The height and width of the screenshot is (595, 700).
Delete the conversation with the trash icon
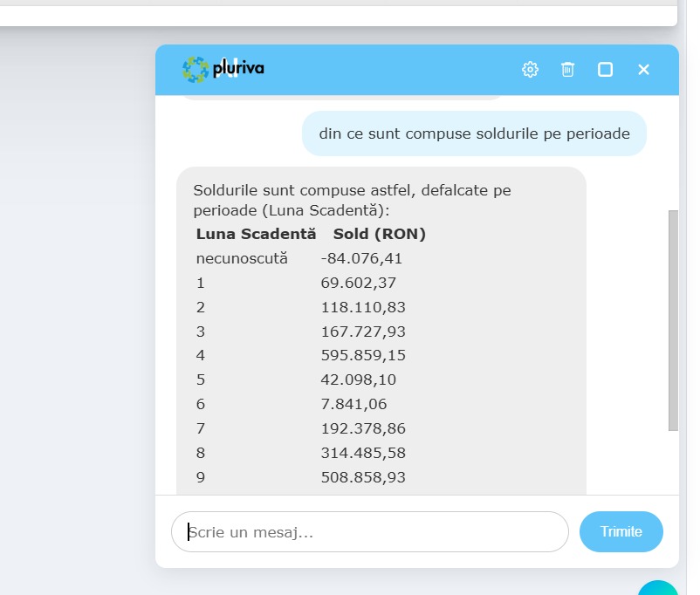[x=567, y=70]
